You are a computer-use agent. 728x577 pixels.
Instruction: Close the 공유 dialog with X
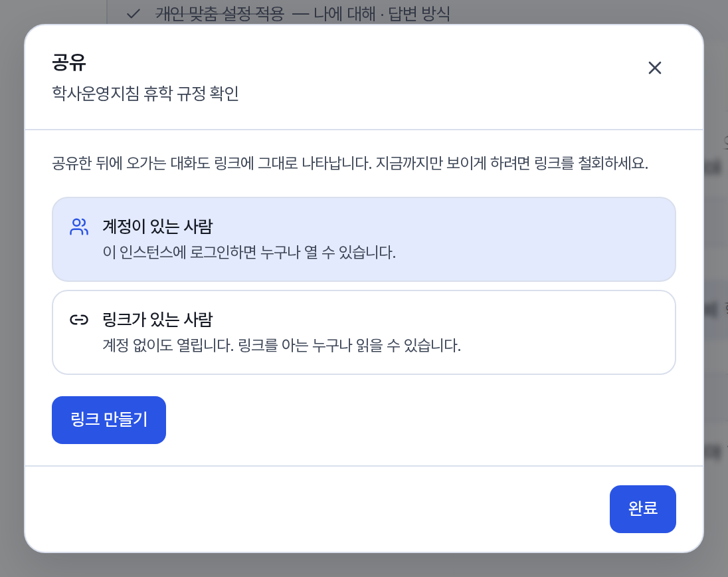click(x=655, y=68)
